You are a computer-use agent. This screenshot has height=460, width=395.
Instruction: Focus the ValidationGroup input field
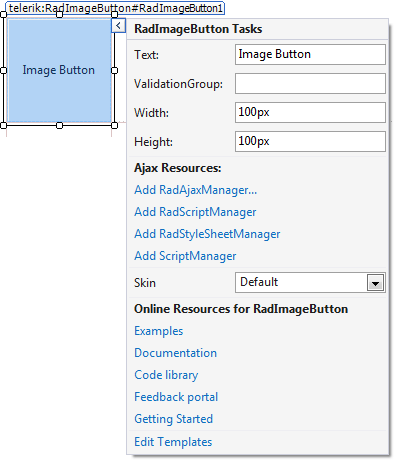click(310, 83)
